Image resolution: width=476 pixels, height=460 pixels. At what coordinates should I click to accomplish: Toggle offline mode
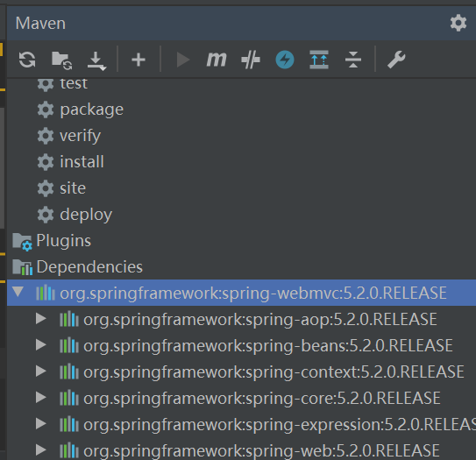(x=251, y=60)
